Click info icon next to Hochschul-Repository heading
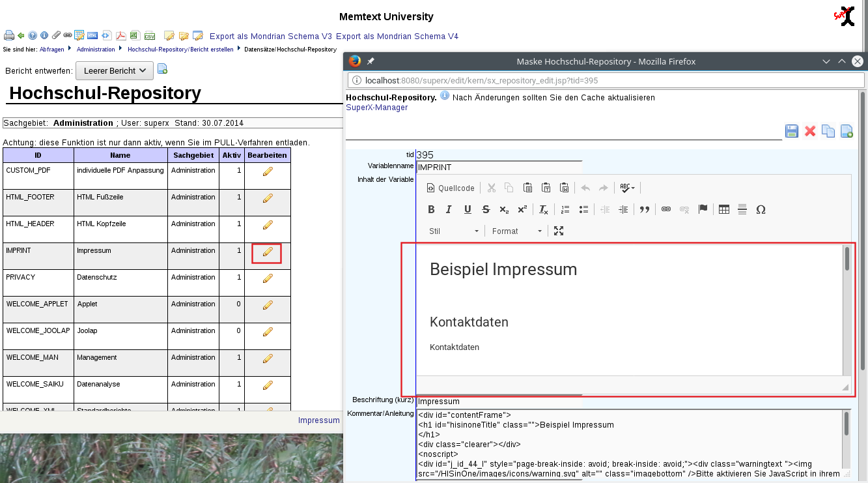868x483 pixels. (x=445, y=96)
